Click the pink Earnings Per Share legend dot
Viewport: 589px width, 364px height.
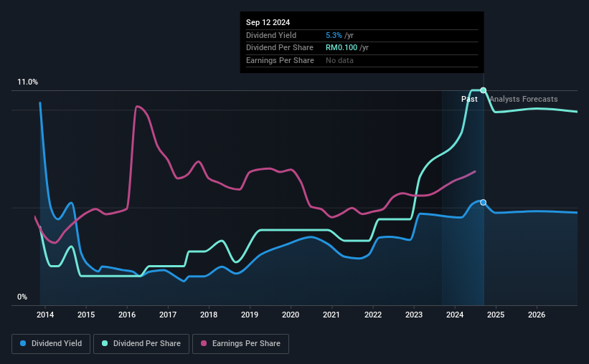(x=204, y=343)
